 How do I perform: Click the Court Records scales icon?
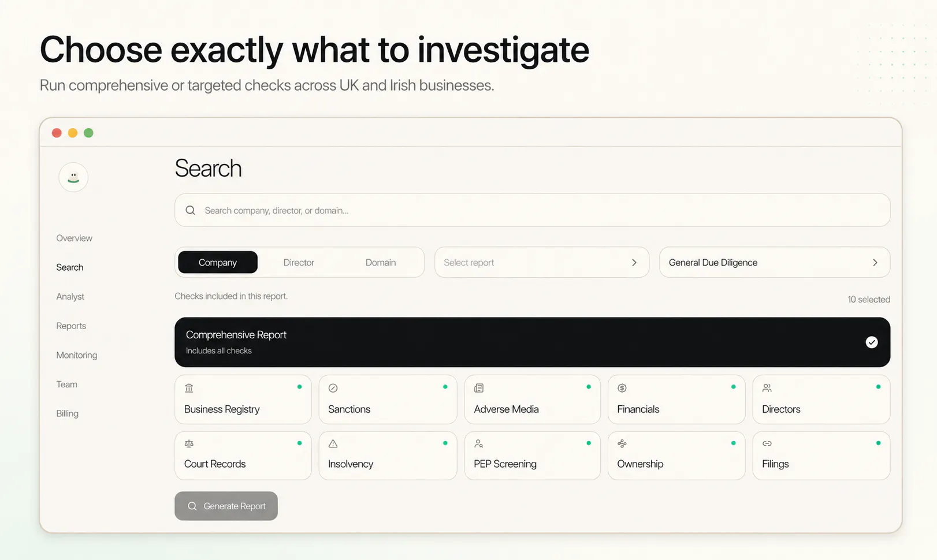pos(189,443)
